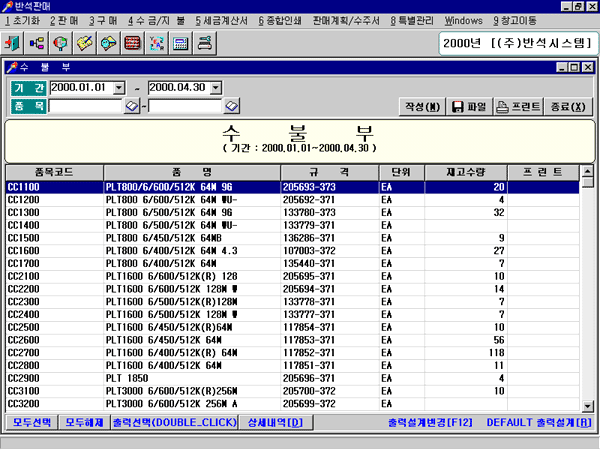Open the 5 세금계산서 menu

click(222, 21)
